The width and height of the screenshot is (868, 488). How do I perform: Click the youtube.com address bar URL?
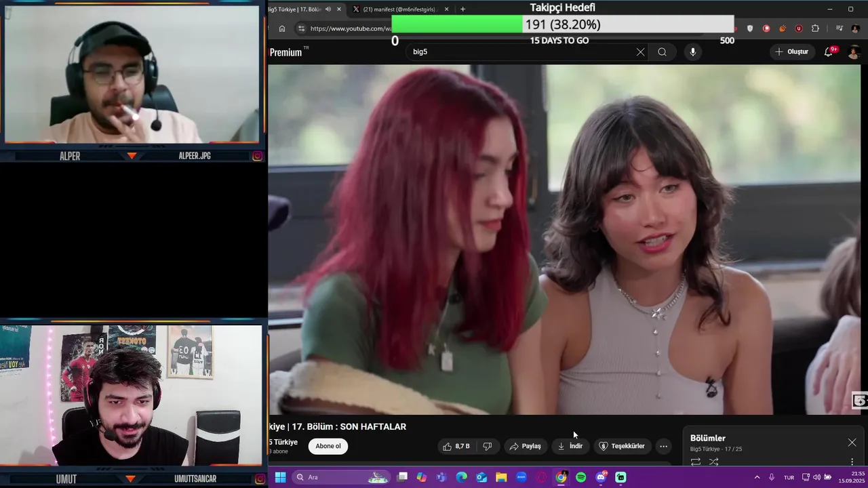click(x=351, y=28)
